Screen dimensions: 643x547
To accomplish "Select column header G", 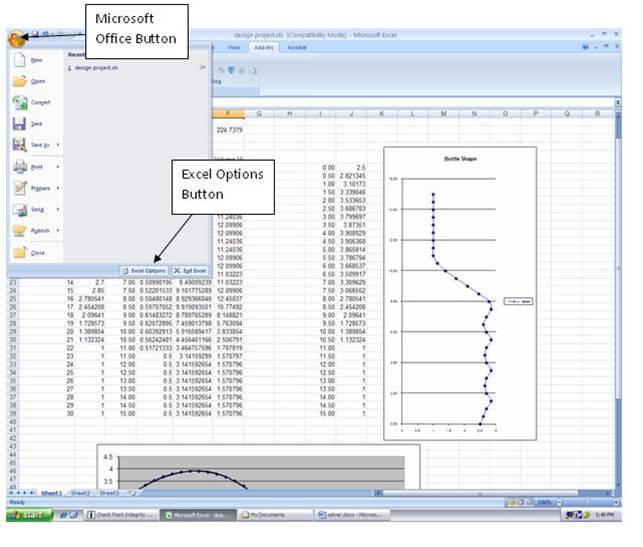I will pos(259,114).
